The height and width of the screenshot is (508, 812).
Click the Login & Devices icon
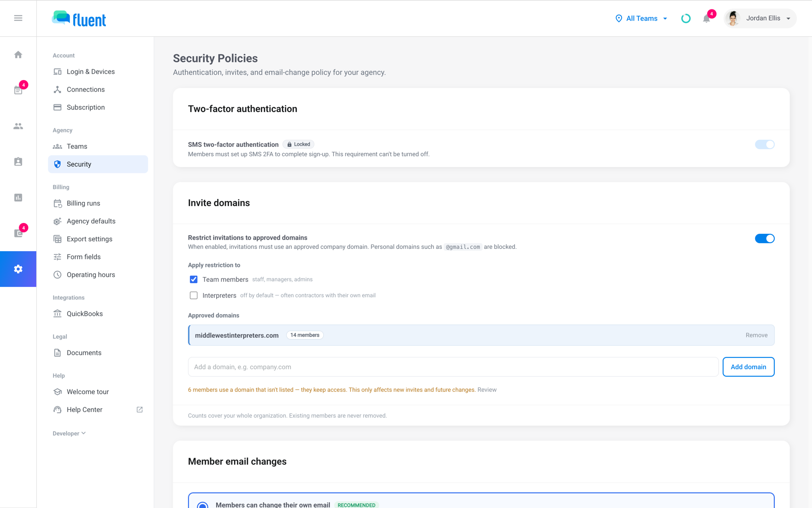tap(57, 71)
